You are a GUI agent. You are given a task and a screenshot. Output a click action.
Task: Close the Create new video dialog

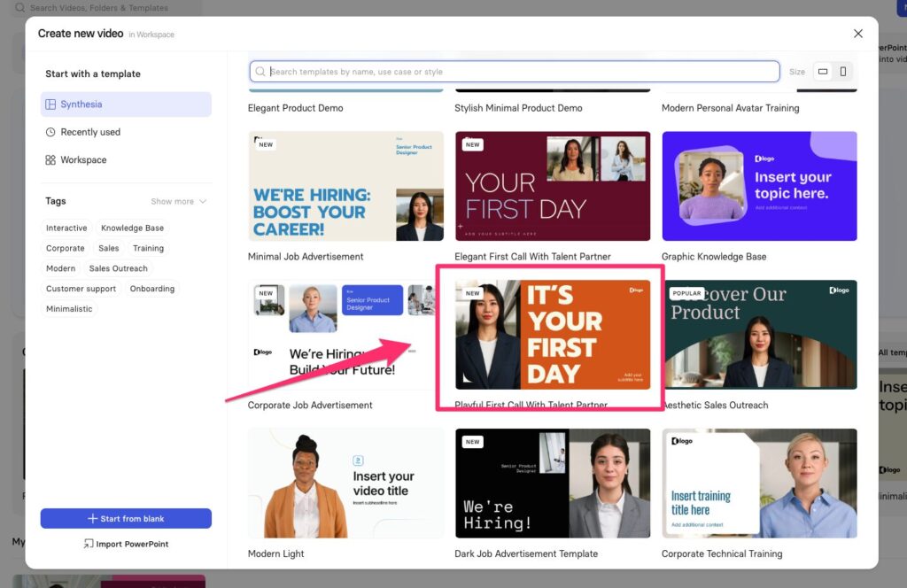tap(857, 34)
